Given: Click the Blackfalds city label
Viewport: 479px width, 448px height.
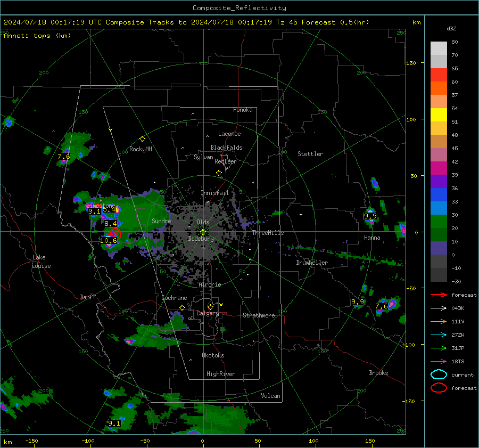Looking at the screenshot, I should click(x=226, y=148).
